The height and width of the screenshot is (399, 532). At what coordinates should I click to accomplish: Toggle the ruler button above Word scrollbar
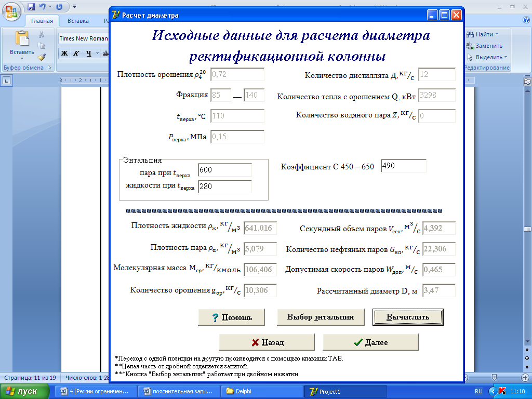click(x=527, y=82)
